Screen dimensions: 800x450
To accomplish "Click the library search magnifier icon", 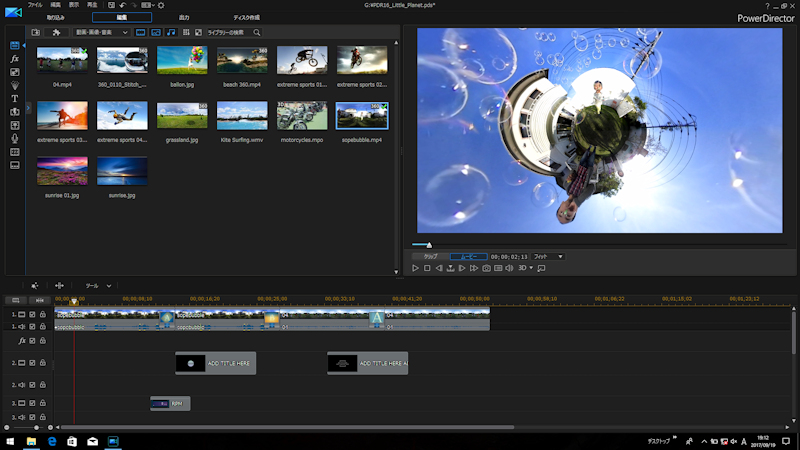I will click(x=257, y=32).
